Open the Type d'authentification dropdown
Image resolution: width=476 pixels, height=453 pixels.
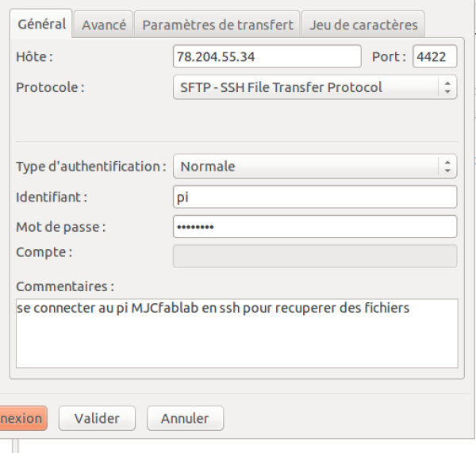pos(314,167)
